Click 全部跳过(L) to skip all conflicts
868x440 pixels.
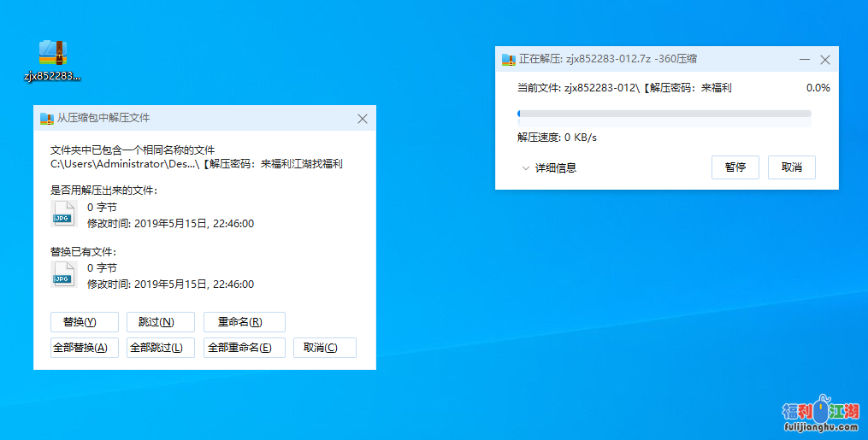click(x=155, y=348)
